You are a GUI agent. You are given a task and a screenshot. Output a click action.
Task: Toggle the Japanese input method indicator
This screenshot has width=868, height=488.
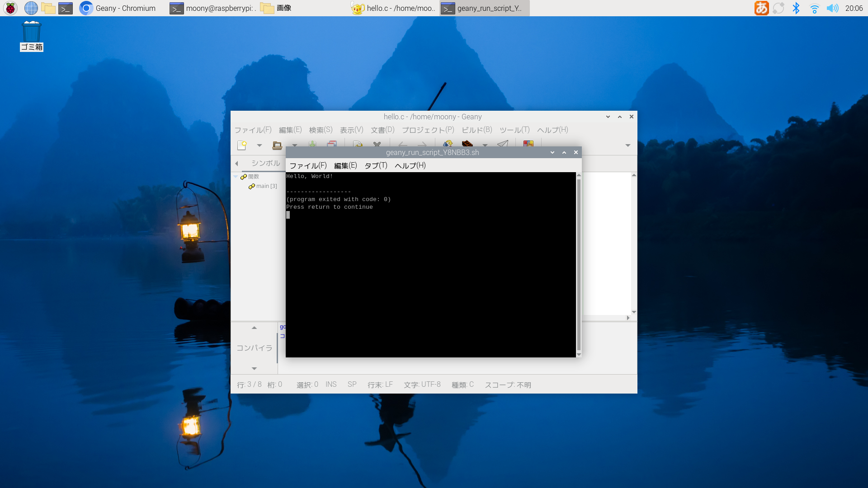761,8
